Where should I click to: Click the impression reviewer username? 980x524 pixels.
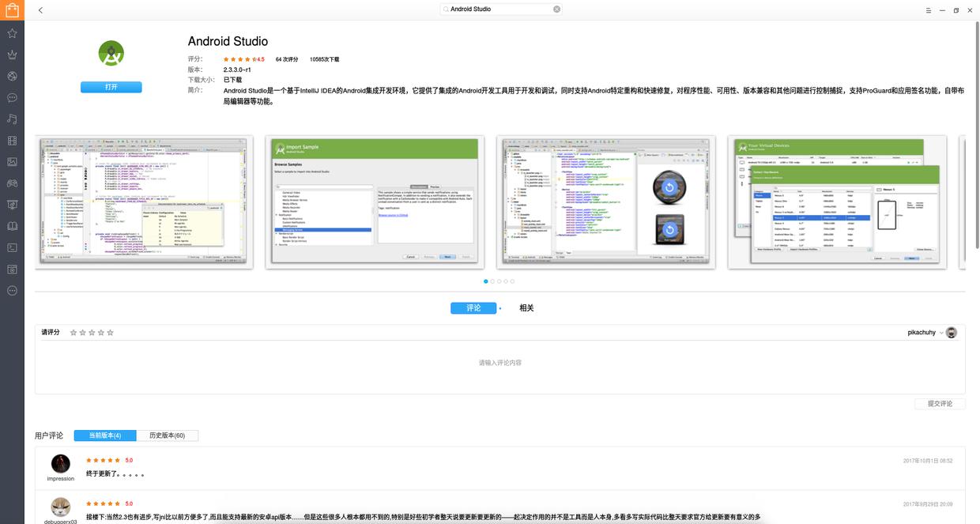coord(60,479)
